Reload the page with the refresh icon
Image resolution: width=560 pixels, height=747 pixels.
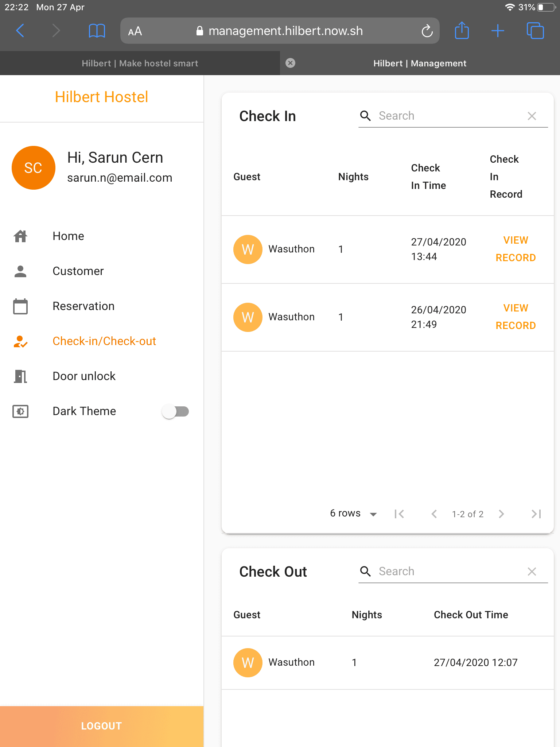point(427,31)
